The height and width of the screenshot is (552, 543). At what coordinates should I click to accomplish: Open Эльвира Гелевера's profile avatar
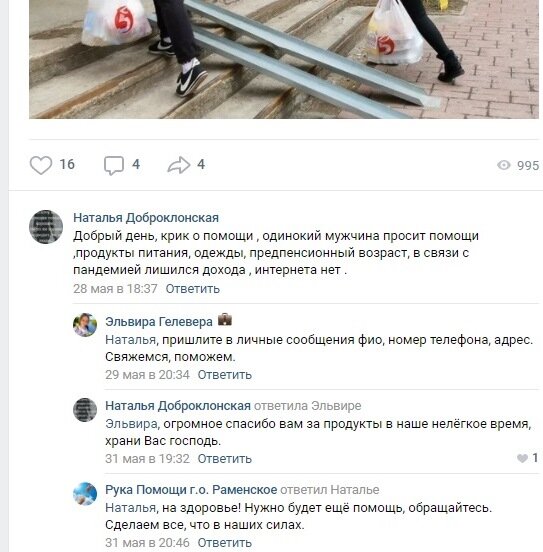[x=85, y=325]
